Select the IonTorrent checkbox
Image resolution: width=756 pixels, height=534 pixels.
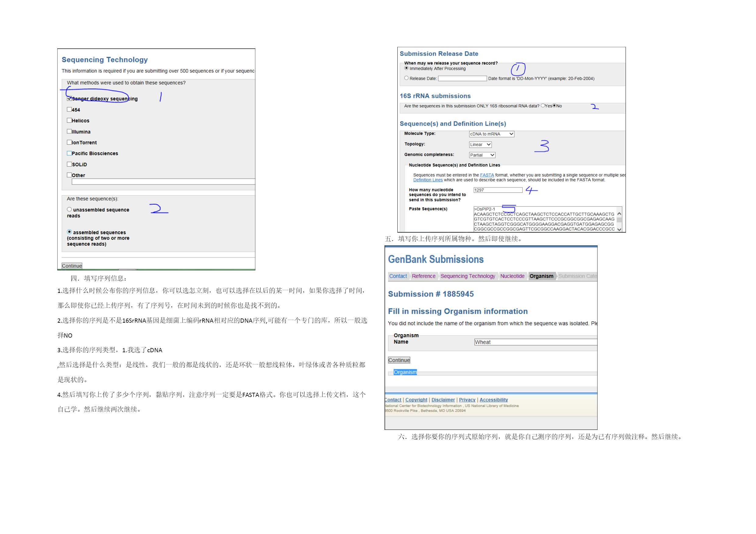click(69, 142)
